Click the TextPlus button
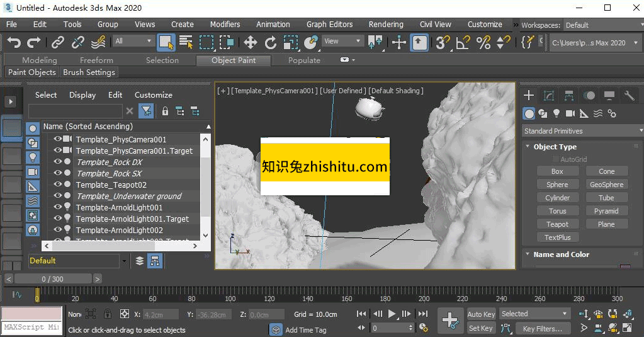The image size is (644, 337). point(557,237)
